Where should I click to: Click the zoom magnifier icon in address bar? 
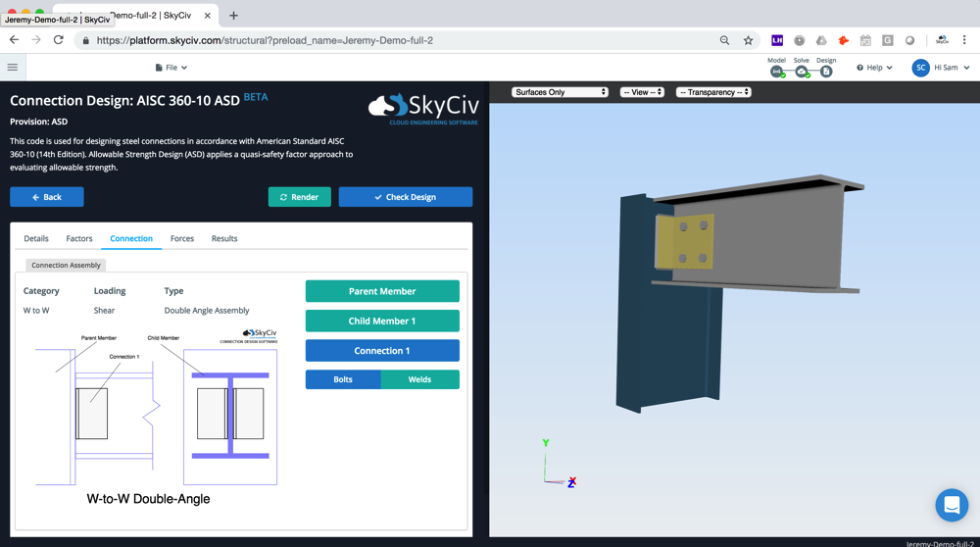tap(724, 40)
